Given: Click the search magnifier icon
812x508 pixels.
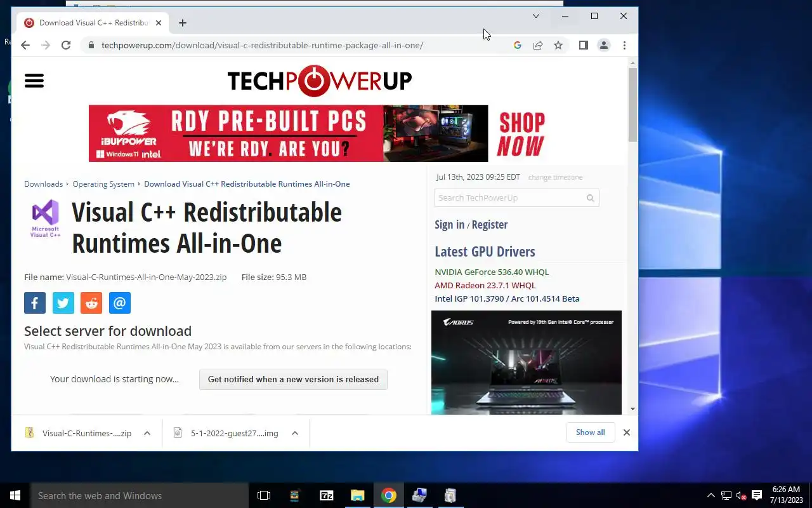Looking at the screenshot, I should (x=590, y=198).
